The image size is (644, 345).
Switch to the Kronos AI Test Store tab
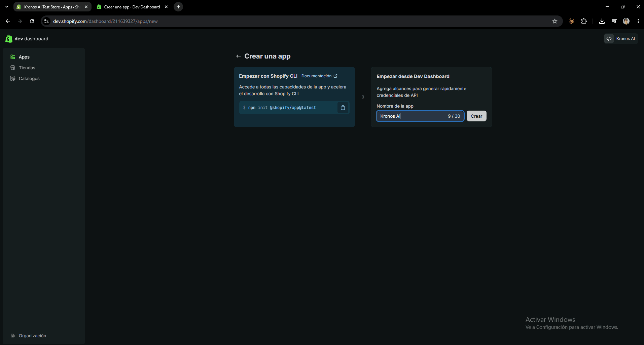52,7
